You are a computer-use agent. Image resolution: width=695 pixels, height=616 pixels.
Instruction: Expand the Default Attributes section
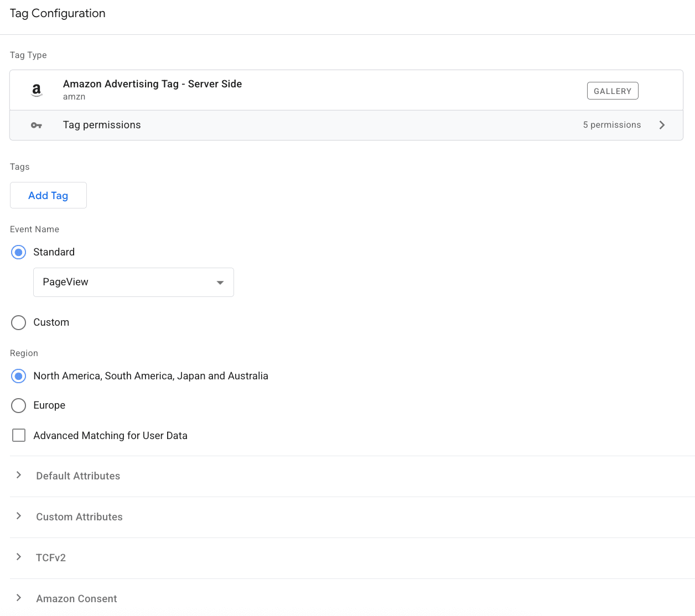coord(19,475)
